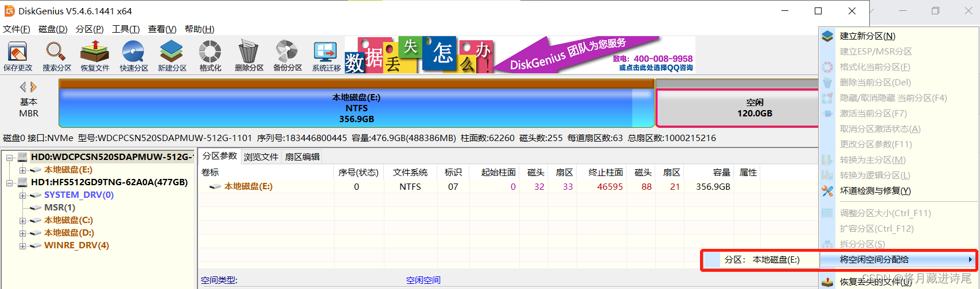Click the 文件系统 column header

point(410,173)
